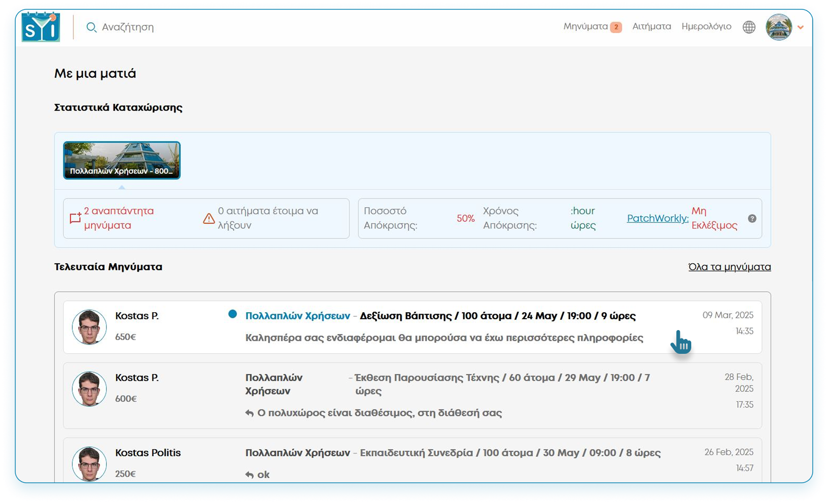Click the blue unread dot indicator
This screenshot has width=828, height=504.
pyautogui.click(x=232, y=314)
